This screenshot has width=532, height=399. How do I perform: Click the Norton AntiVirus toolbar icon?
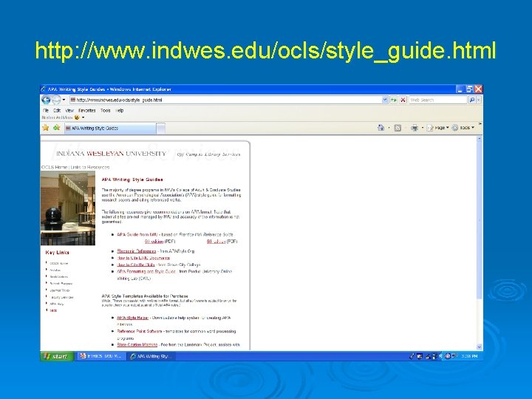tap(77, 117)
